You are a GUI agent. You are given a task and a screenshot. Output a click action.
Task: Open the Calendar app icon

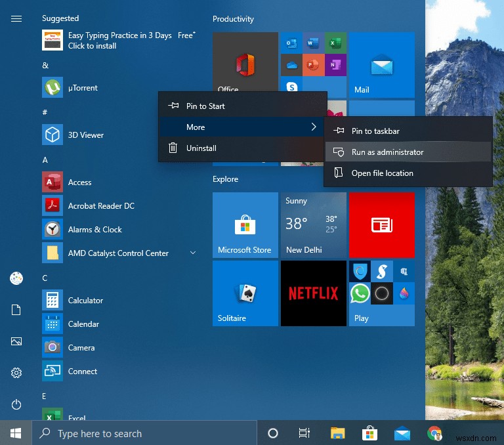(x=52, y=324)
